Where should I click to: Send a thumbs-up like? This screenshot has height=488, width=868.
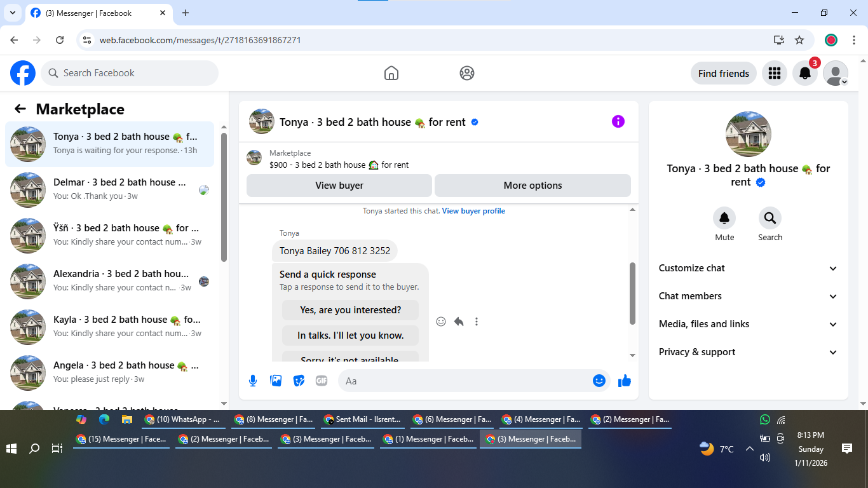[x=625, y=381]
